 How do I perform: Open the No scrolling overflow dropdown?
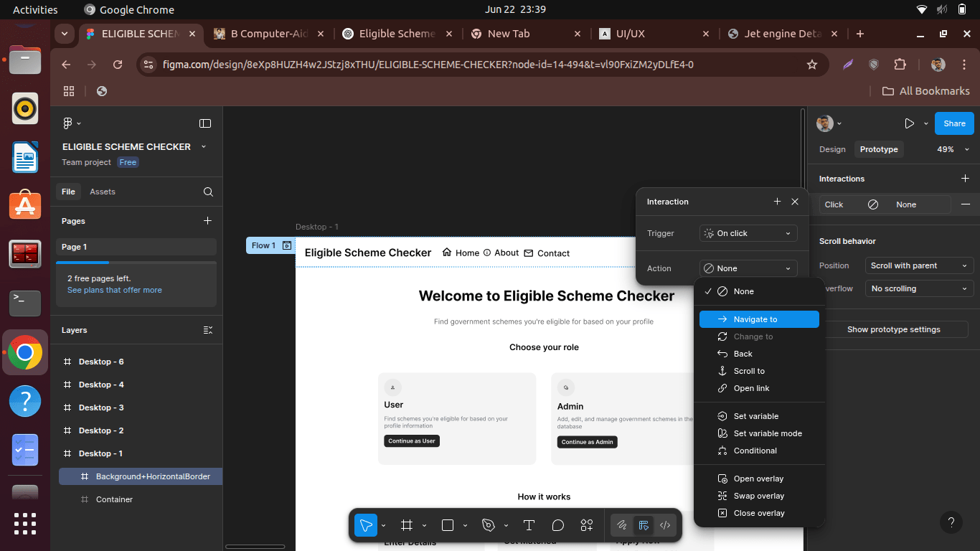click(919, 288)
